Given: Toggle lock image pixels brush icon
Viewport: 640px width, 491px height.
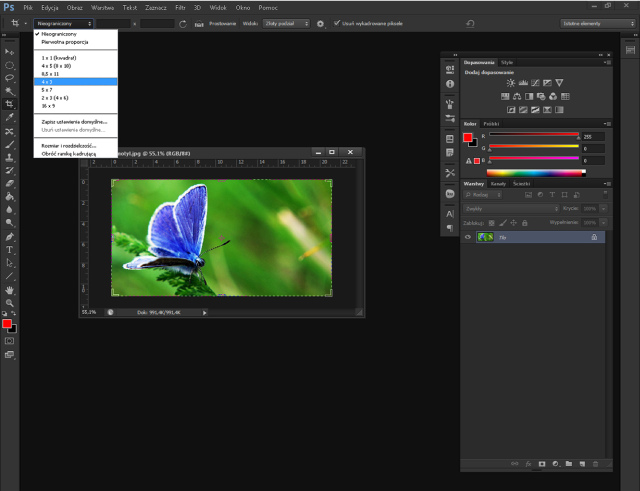Looking at the screenshot, I should [503, 223].
